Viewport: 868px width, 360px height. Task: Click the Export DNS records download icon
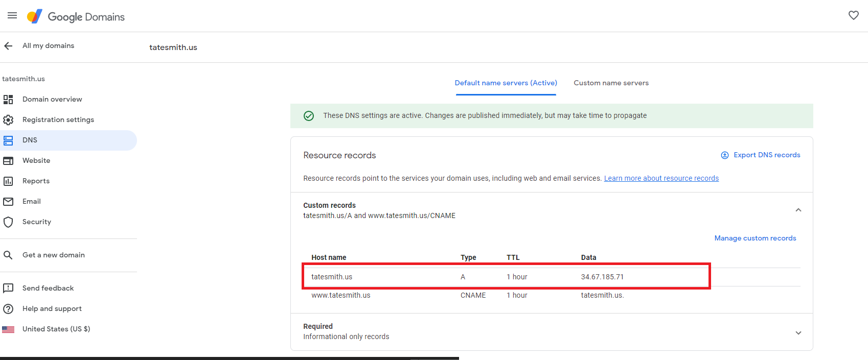[724, 155]
